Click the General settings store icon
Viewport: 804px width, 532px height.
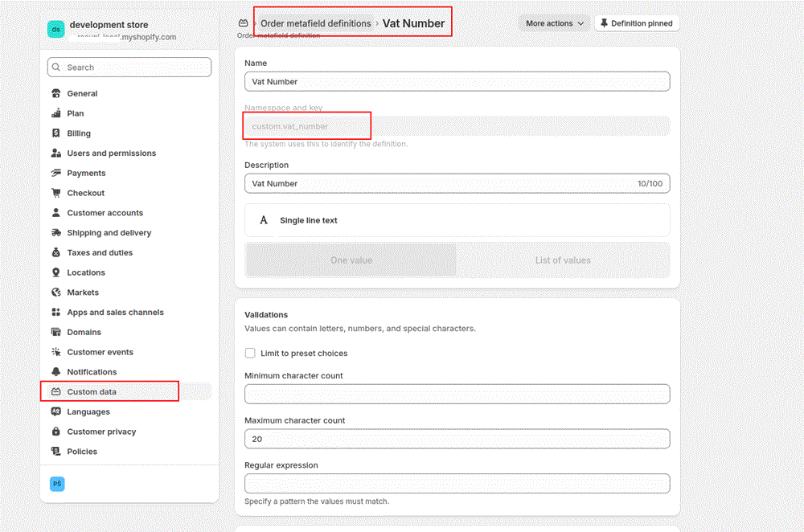pyautogui.click(x=56, y=94)
